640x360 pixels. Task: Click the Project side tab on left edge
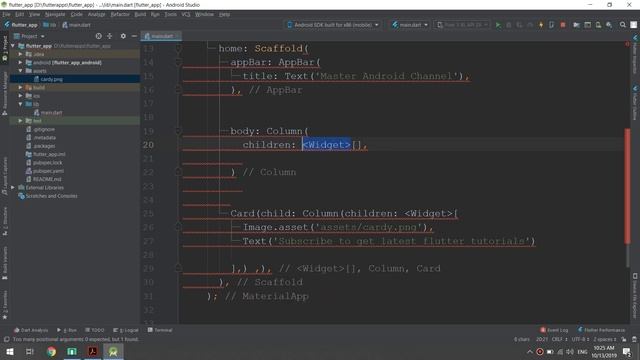pyautogui.click(x=4, y=48)
